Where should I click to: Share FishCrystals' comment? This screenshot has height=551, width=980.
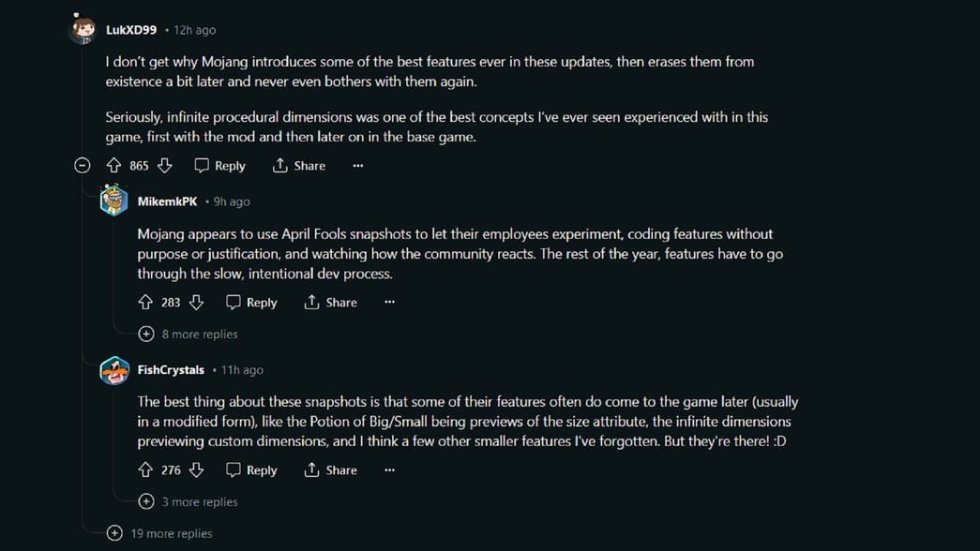click(x=330, y=470)
